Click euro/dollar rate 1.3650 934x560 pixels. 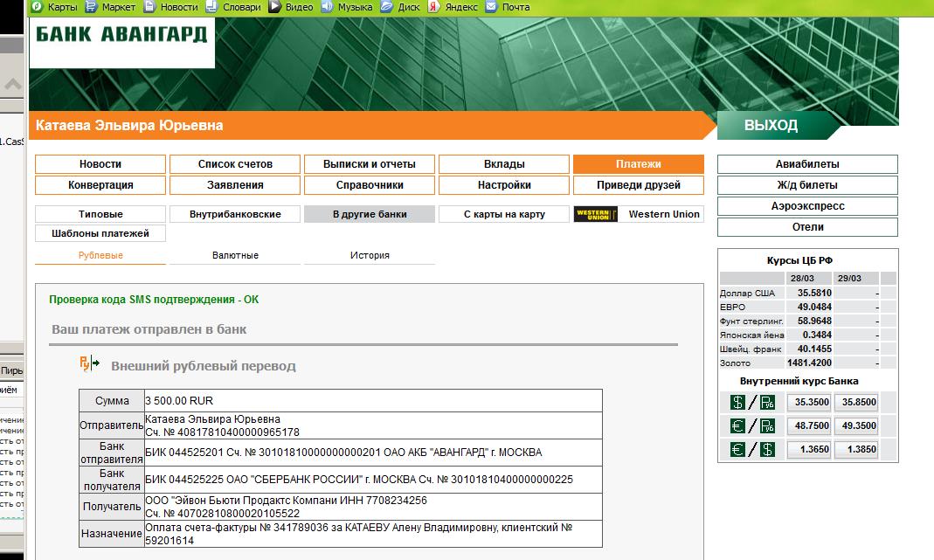click(811, 449)
